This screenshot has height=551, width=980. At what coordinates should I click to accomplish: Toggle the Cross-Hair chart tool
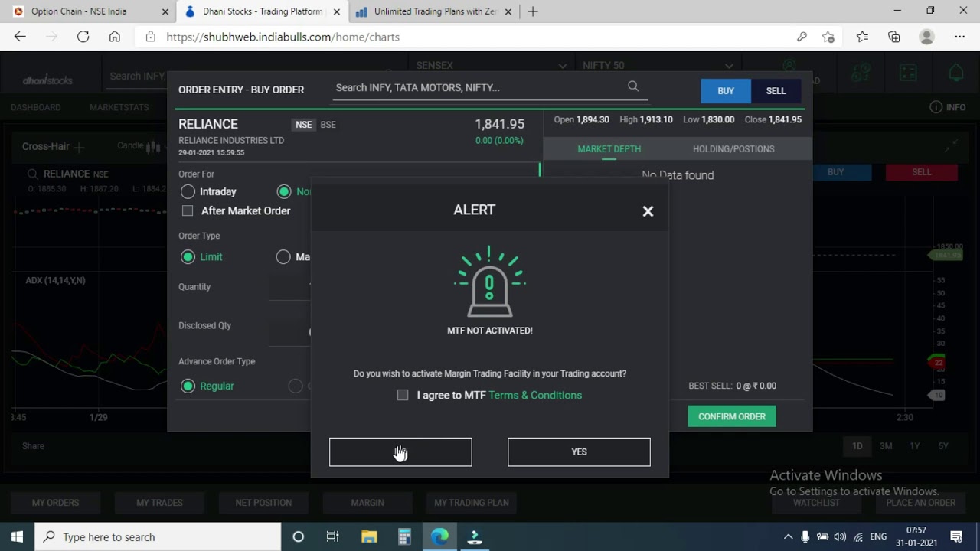point(53,146)
